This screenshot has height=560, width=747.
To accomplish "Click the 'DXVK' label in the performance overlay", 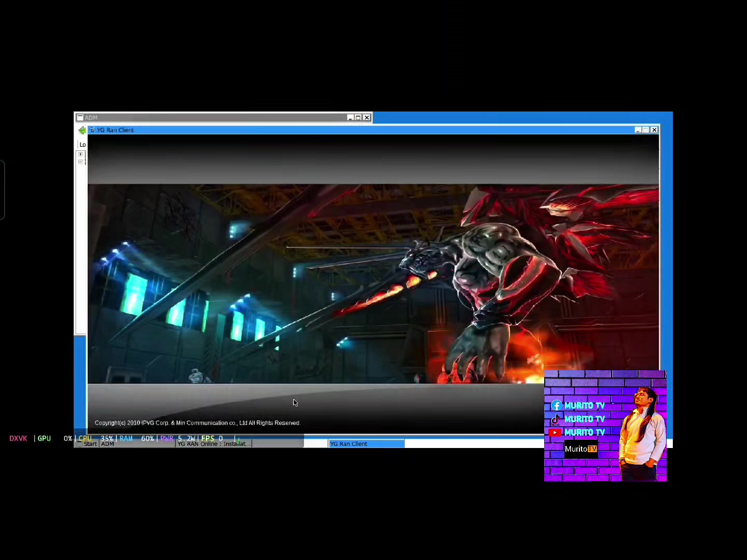I will click(x=18, y=439).
